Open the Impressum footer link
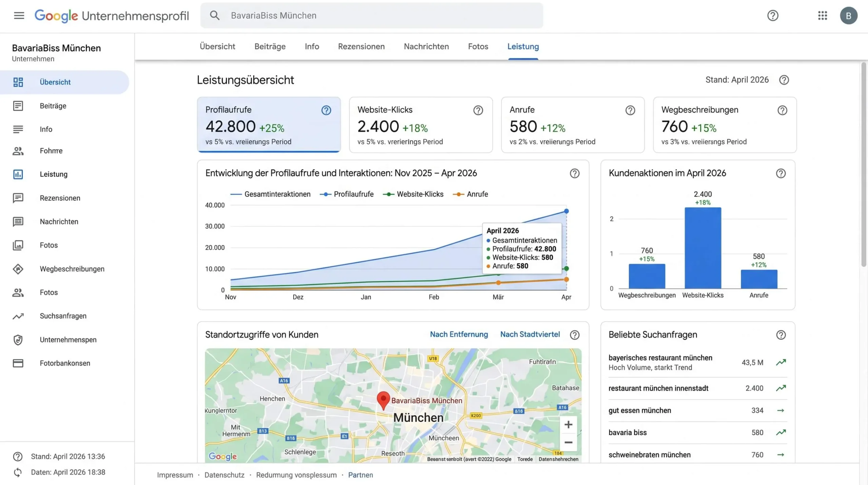This screenshot has width=868, height=485. point(175,475)
